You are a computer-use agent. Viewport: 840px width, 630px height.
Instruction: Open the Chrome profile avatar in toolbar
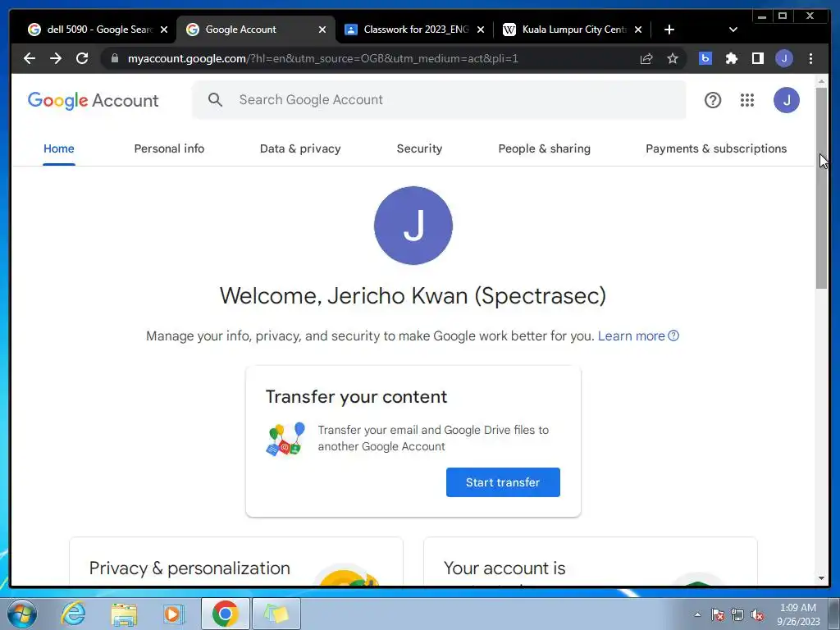pyautogui.click(x=784, y=58)
